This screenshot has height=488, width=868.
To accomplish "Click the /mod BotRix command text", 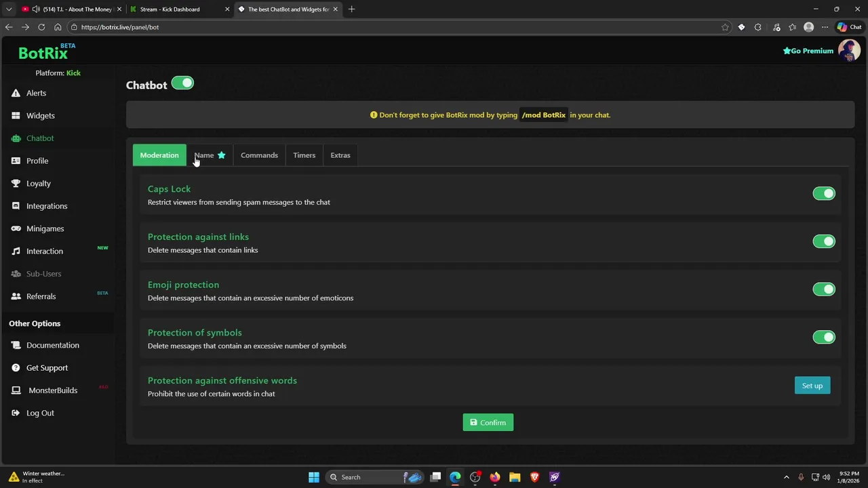I will pyautogui.click(x=544, y=115).
